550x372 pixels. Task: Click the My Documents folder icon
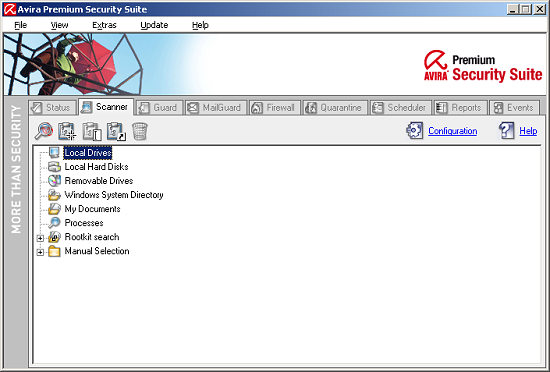coord(54,209)
